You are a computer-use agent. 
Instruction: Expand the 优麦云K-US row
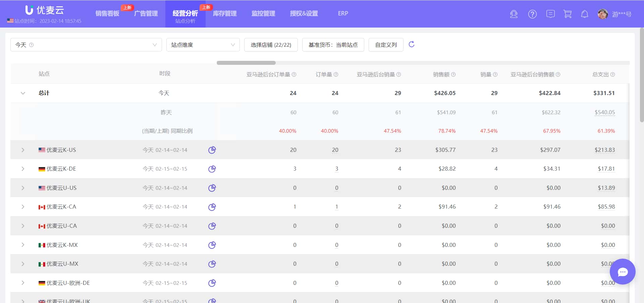click(23, 150)
